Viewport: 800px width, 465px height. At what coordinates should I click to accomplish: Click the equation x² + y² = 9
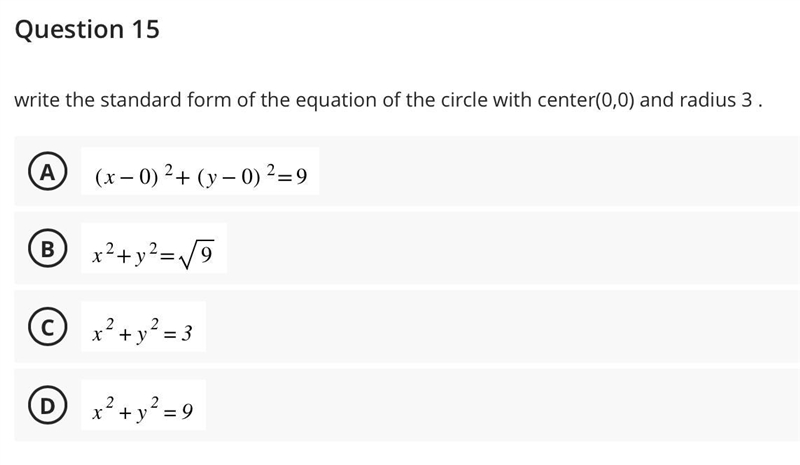tap(142, 408)
